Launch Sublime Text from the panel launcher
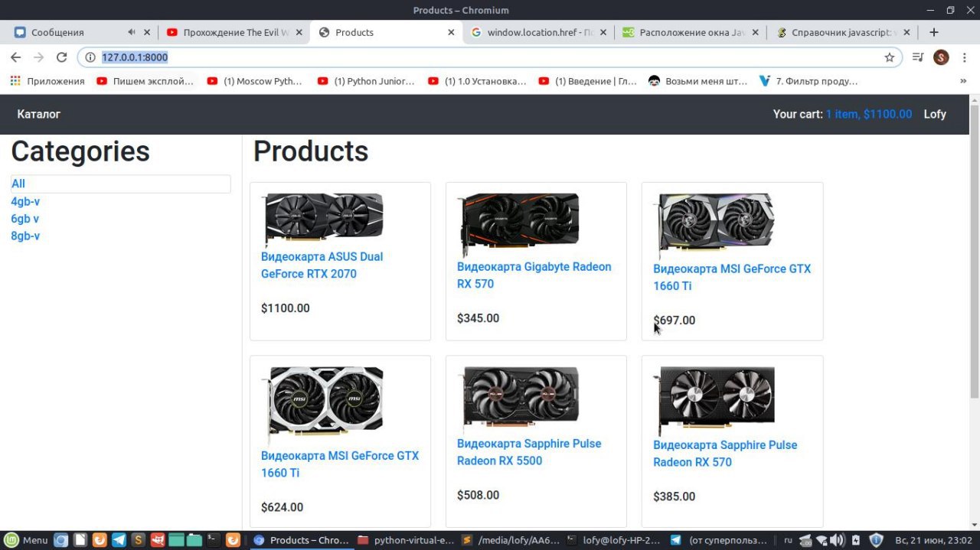 click(138, 540)
